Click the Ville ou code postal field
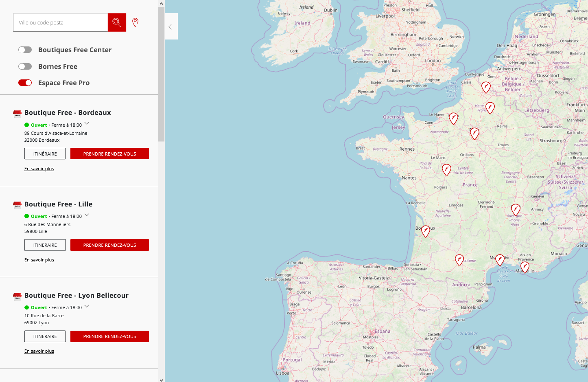Viewport: 588px width, 382px height. click(x=60, y=22)
